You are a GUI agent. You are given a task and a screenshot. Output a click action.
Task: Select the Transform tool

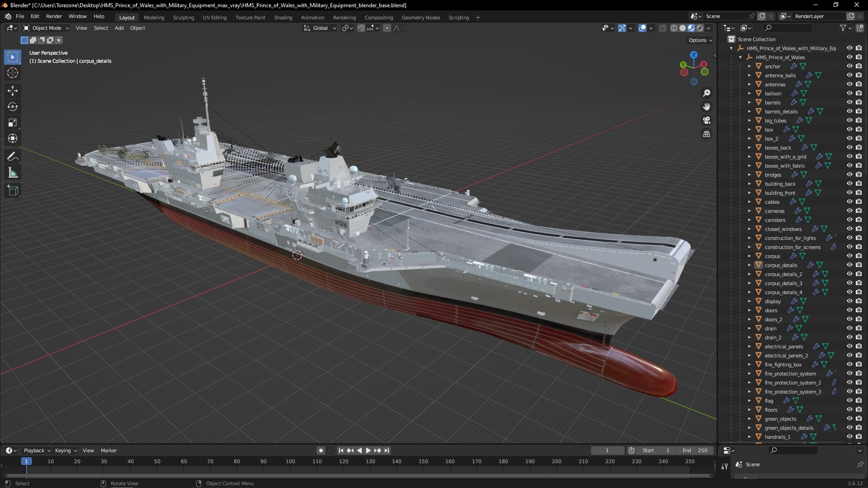[x=13, y=138]
